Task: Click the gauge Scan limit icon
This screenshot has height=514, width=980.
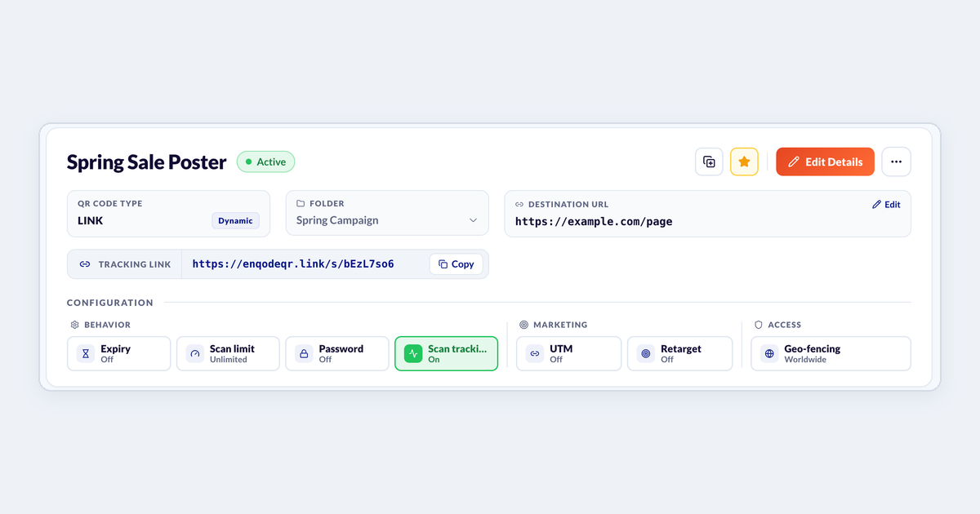Action: tap(194, 354)
